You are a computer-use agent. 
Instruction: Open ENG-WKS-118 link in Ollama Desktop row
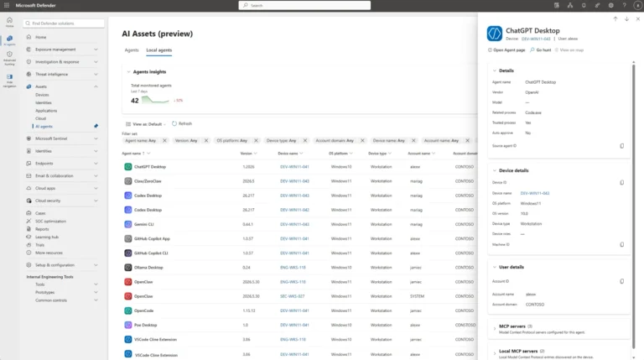293,268
